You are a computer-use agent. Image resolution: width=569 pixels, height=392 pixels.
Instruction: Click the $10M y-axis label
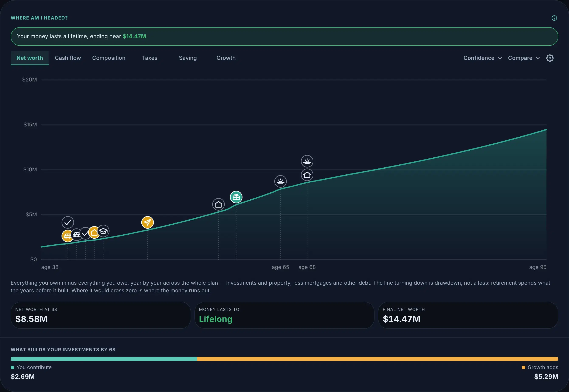click(x=30, y=169)
